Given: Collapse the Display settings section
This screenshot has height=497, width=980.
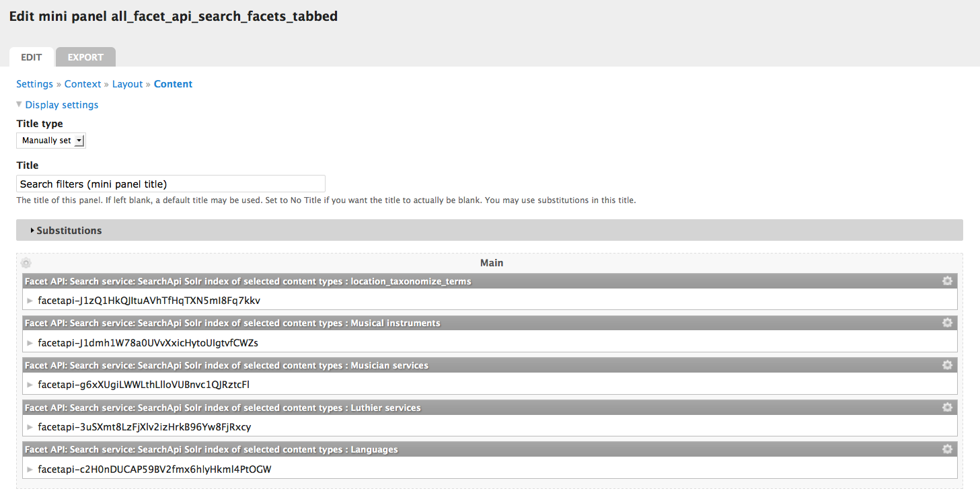Looking at the screenshot, I should 61,104.
